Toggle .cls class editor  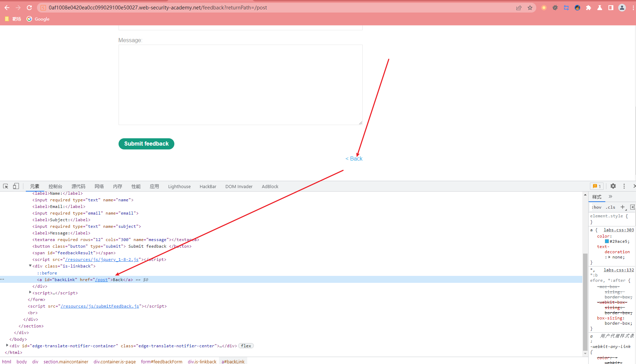(x=611, y=207)
